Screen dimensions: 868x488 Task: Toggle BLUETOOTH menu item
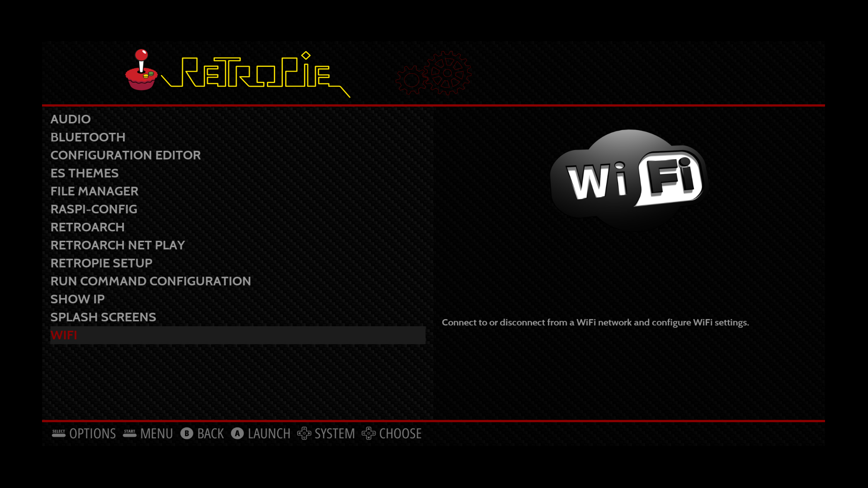click(x=88, y=137)
